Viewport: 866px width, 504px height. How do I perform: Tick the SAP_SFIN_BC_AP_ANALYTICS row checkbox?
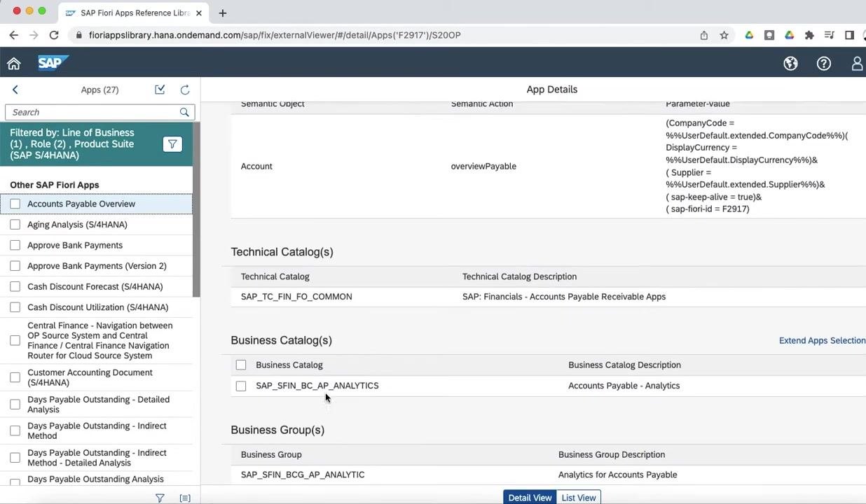point(241,386)
